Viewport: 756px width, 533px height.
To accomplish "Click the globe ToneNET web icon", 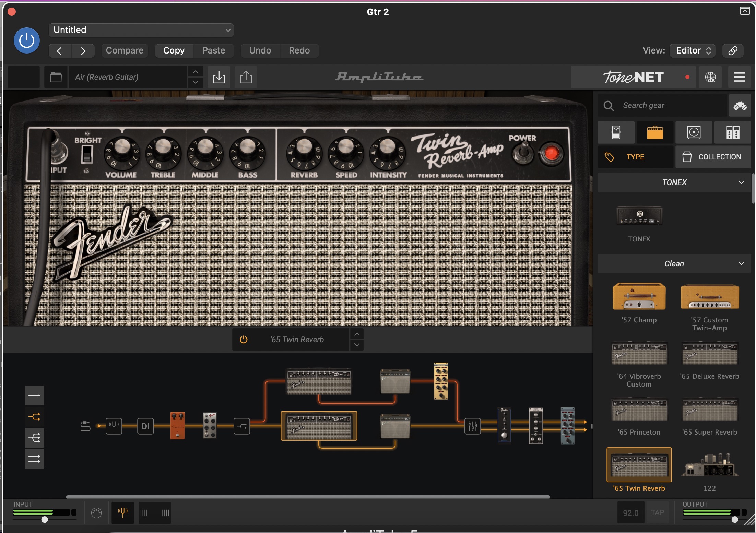I will click(710, 77).
